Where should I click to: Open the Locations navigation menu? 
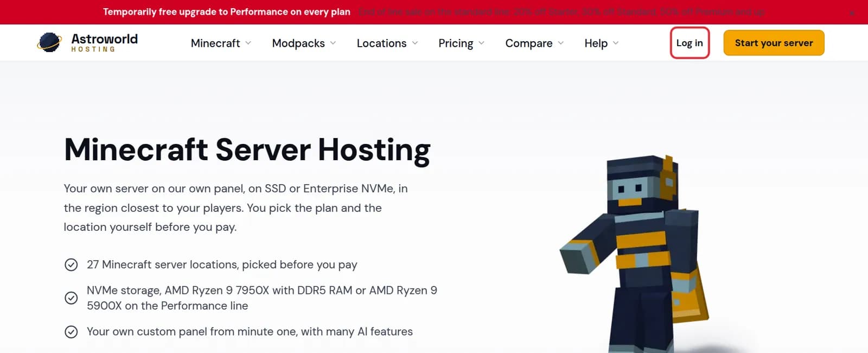tap(387, 43)
